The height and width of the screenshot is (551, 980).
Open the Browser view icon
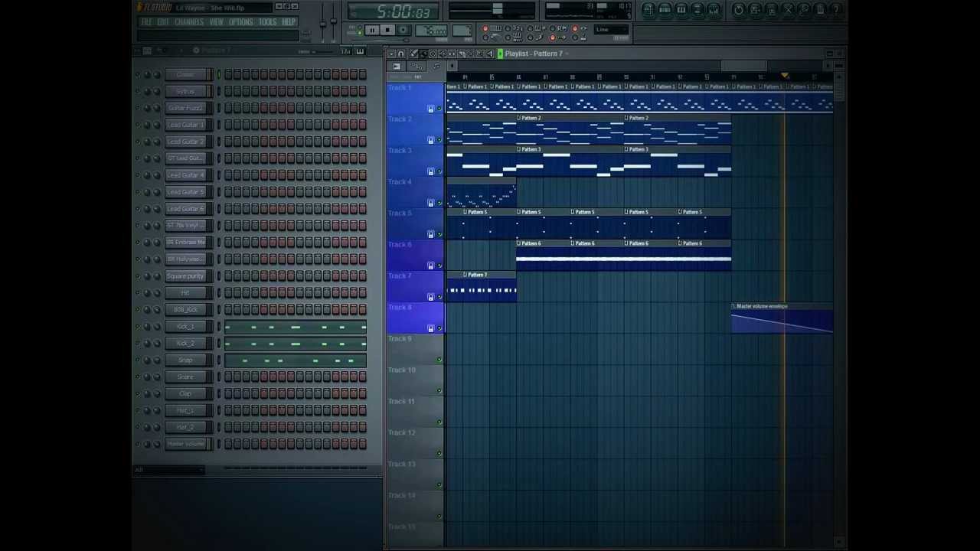(697, 10)
